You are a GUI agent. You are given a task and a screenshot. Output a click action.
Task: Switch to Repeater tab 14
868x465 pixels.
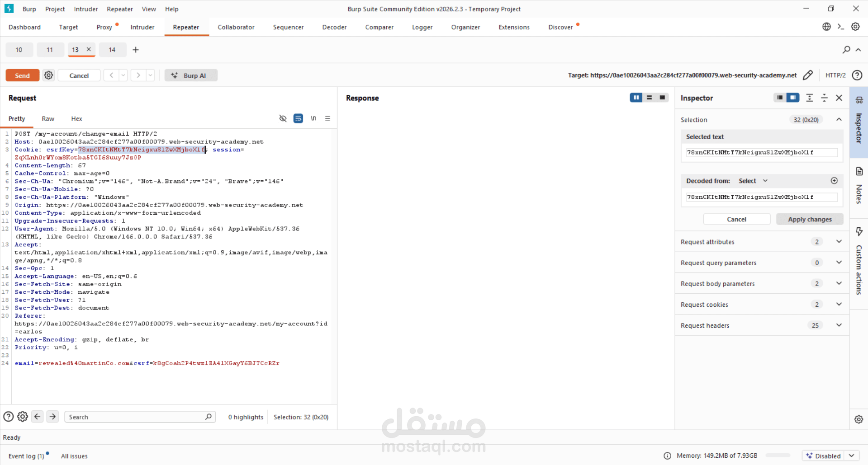tap(112, 50)
